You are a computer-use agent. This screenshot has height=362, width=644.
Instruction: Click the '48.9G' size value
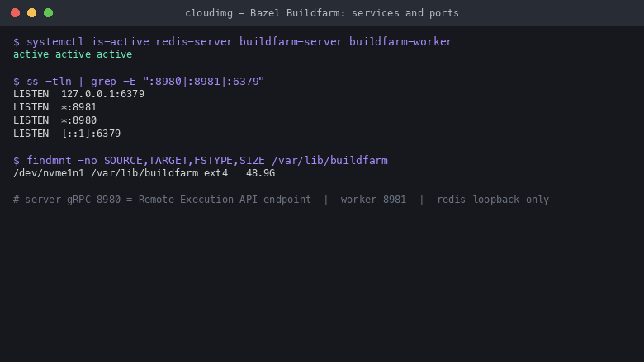260,173
